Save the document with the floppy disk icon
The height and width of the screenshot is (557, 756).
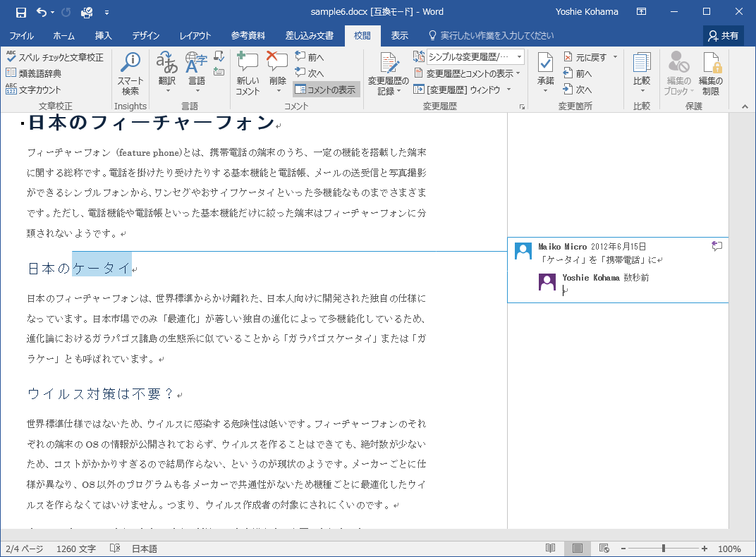(21, 12)
